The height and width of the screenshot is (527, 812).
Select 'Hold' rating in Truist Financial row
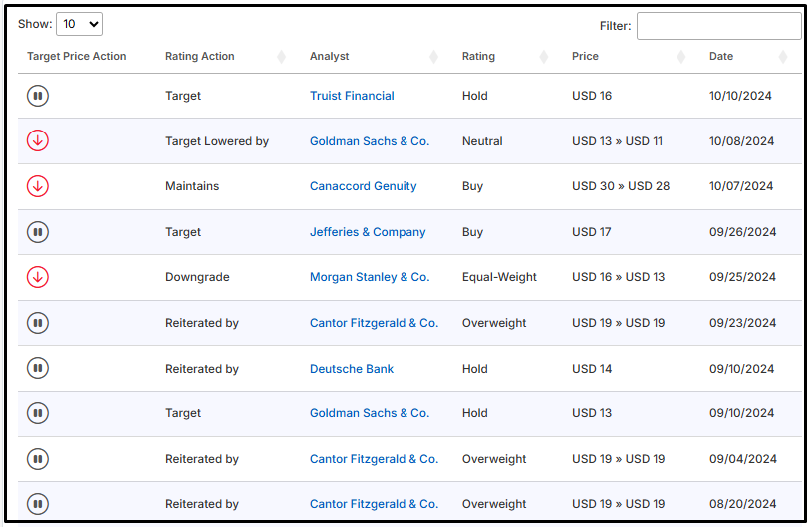click(x=475, y=96)
